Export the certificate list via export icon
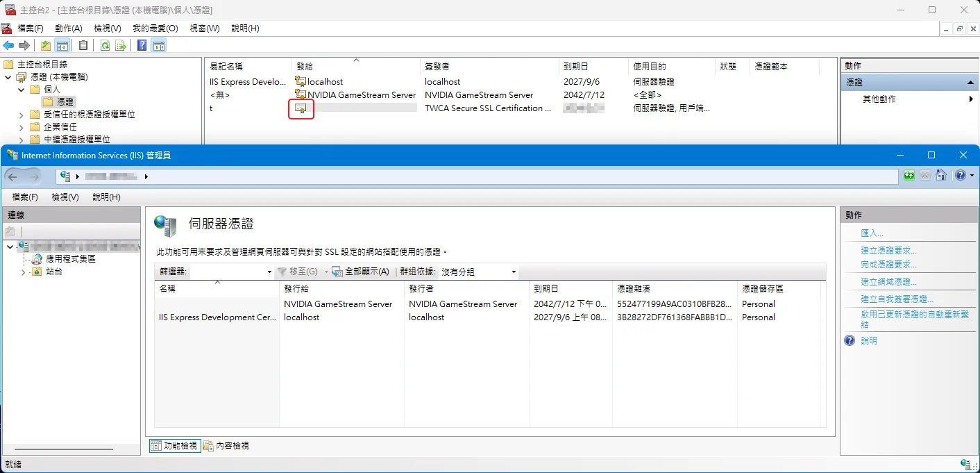Screen dimensions: 980x473 [x=121, y=45]
